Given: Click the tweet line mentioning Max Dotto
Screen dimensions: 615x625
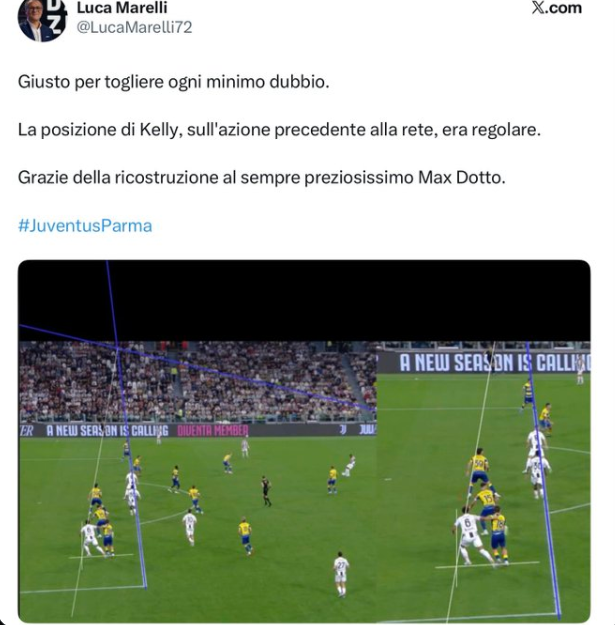Looking at the screenshot, I should coord(261,177).
